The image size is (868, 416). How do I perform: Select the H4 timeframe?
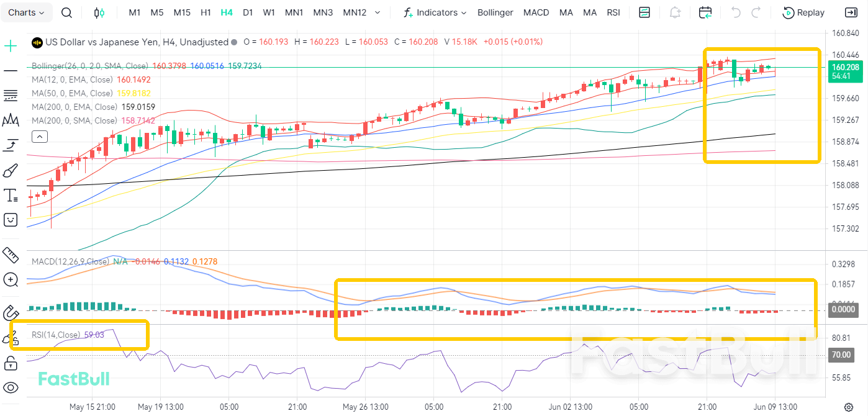[x=227, y=12]
